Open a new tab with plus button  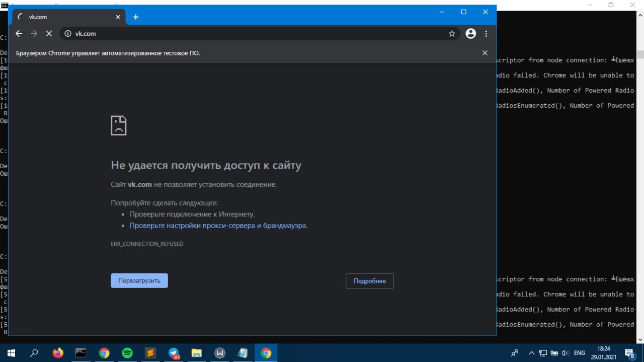[136, 17]
